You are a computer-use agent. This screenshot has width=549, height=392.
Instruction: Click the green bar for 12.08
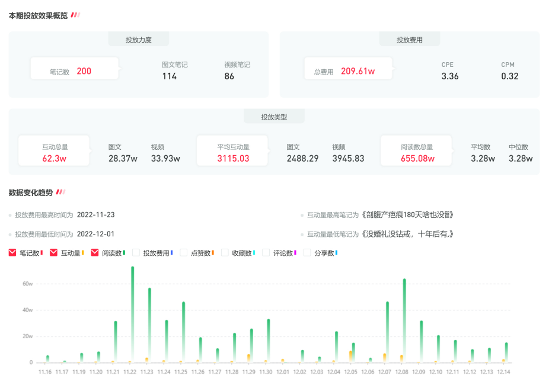click(x=404, y=320)
